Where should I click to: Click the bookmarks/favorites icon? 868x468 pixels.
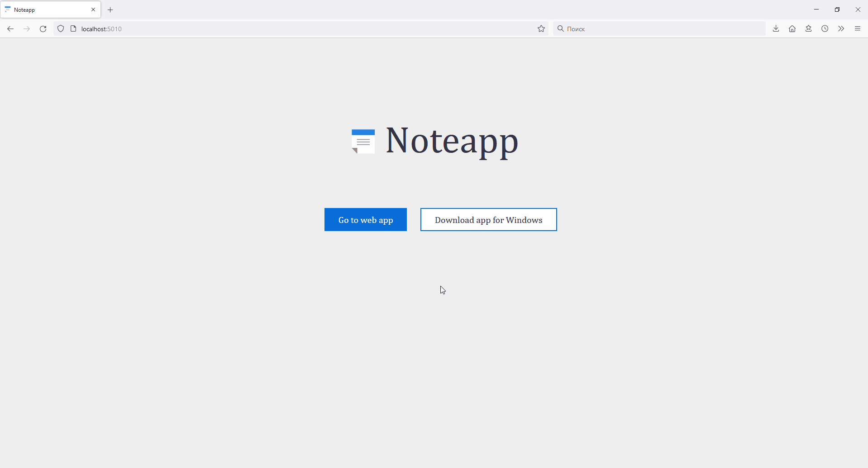(x=808, y=28)
